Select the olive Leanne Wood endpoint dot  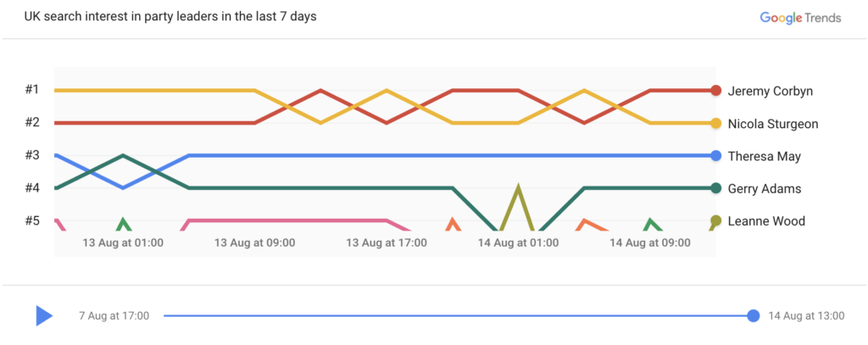715,221
